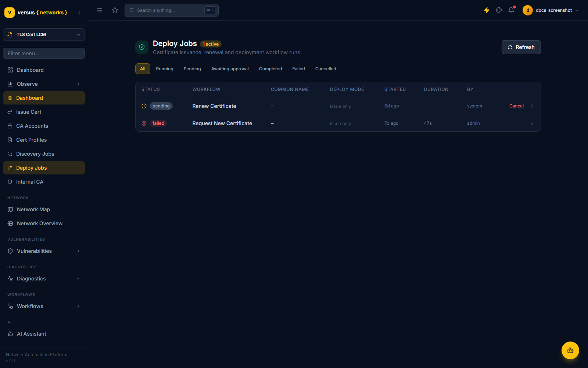The image size is (588, 368).
Task: Select Deploy Jobs in the sidebar
Action: coord(44,168)
